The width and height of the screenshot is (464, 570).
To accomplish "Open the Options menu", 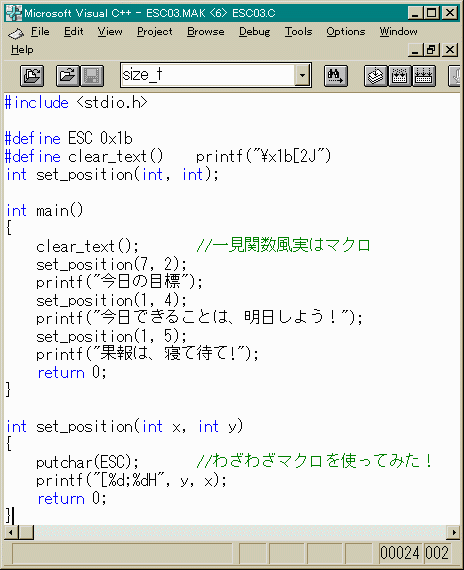I will point(345,32).
